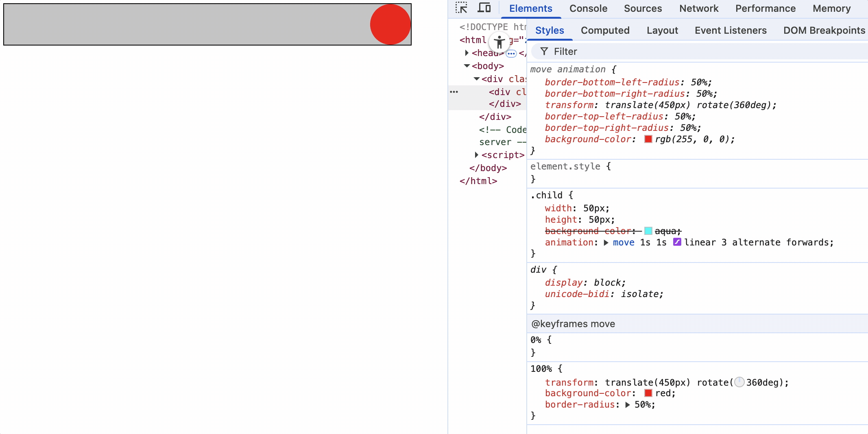868x434 pixels.
Task: Click the element.style rule header
Action: [565, 167]
